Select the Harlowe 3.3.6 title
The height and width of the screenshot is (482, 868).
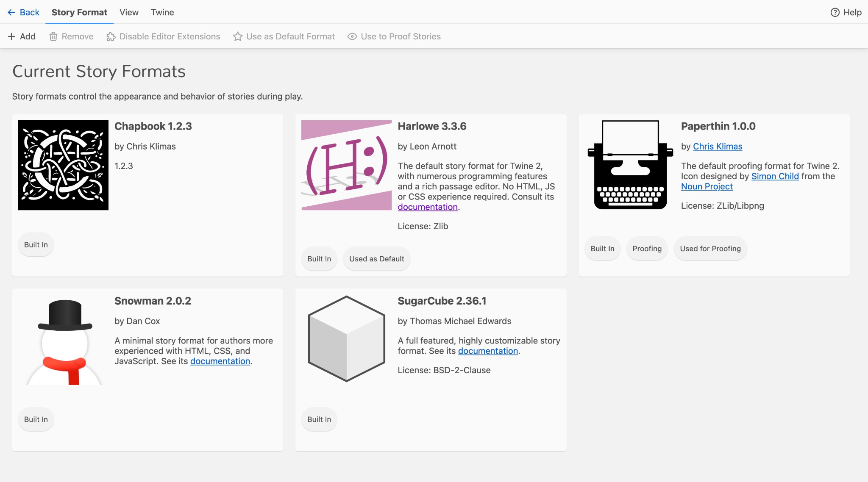point(432,126)
